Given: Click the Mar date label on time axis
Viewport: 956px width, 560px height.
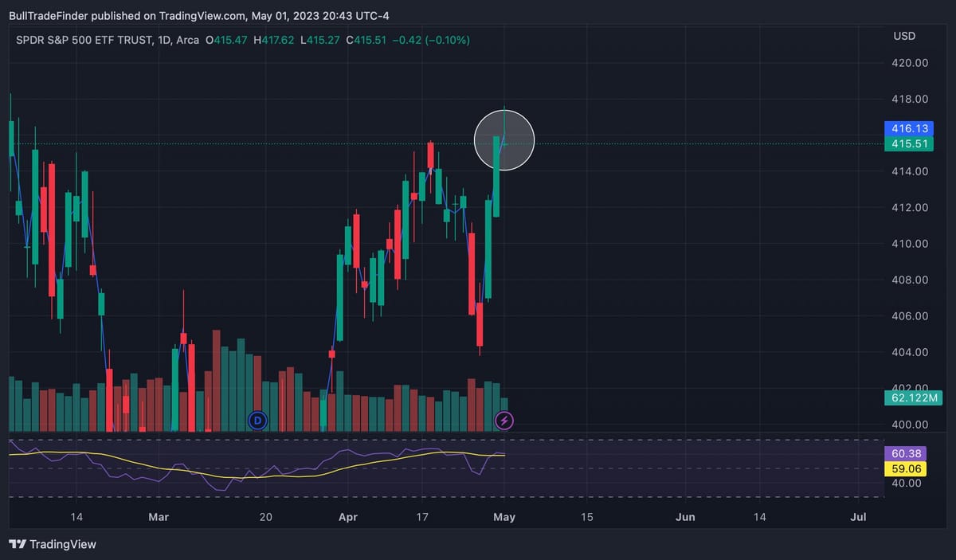Looking at the screenshot, I should 159,517.
